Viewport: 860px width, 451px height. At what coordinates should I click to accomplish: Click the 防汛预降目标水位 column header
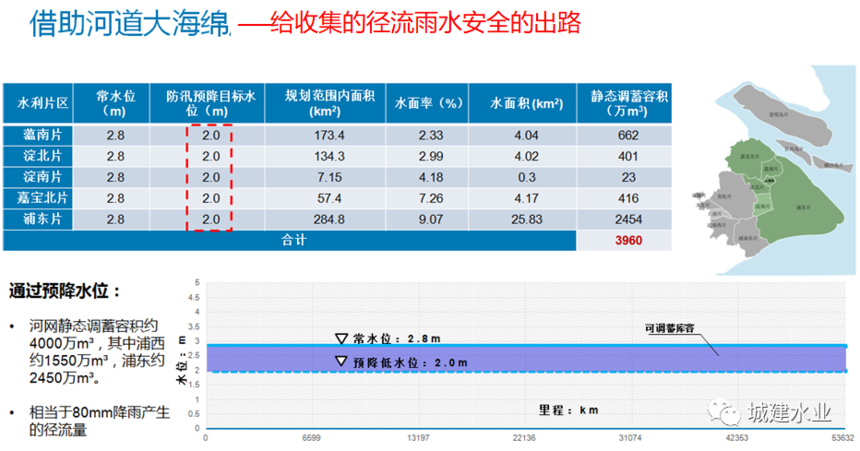207,103
